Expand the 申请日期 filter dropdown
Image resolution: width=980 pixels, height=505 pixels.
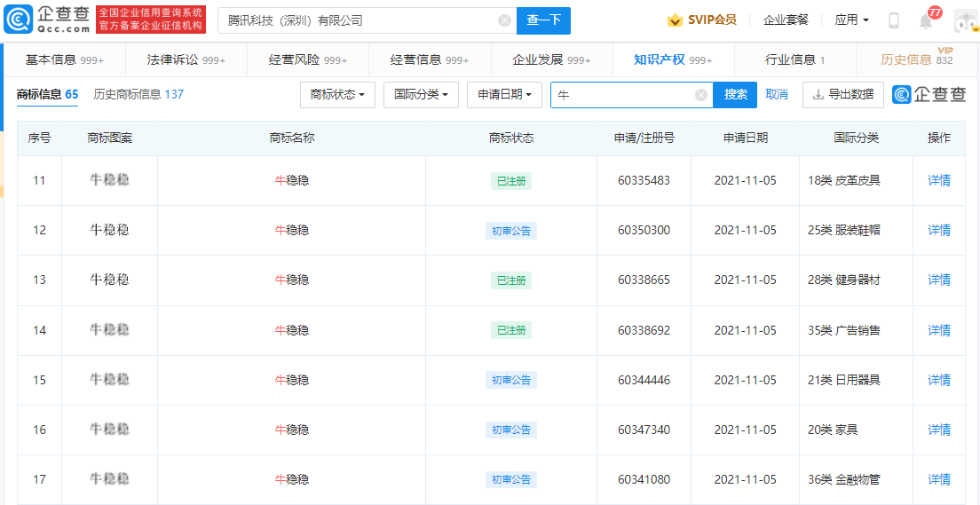[504, 95]
